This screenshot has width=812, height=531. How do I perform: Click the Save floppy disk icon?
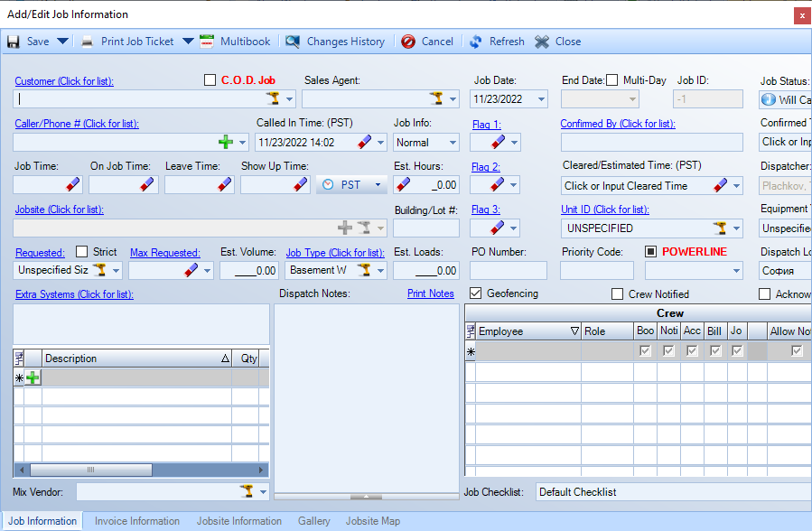[13, 42]
